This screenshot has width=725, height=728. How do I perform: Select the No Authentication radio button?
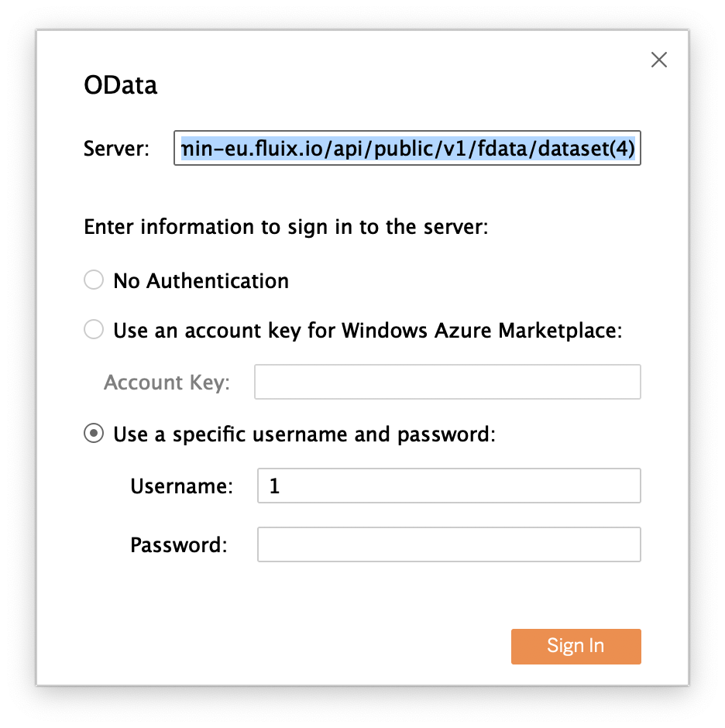pos(94,280)
